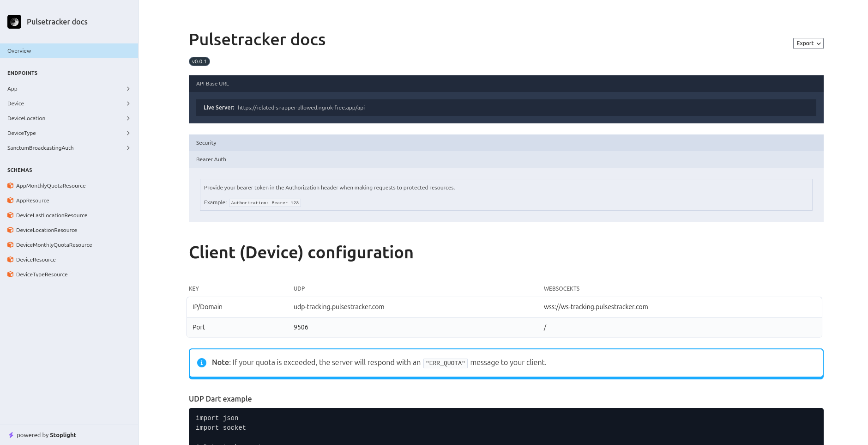The height and width of the screenshot is (445, 868).
Task: Open the AppResource schema
Action: [x=69, y=201]
